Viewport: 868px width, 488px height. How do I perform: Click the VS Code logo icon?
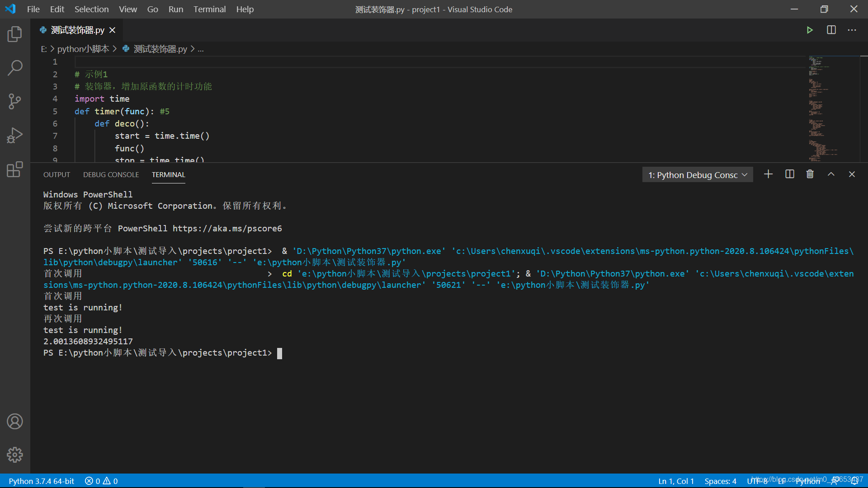pyautogui.click(x=10, y=9)
